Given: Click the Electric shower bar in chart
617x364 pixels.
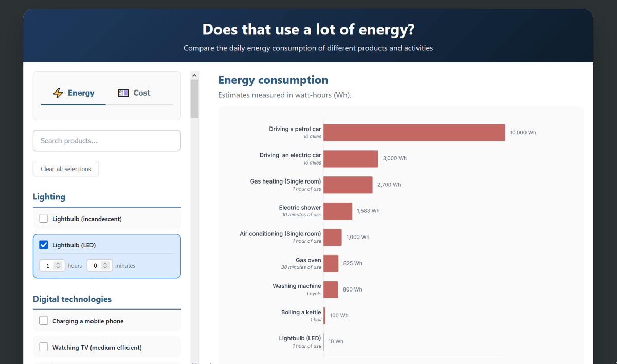Looking at the screenshot, I should click(338, 211).
